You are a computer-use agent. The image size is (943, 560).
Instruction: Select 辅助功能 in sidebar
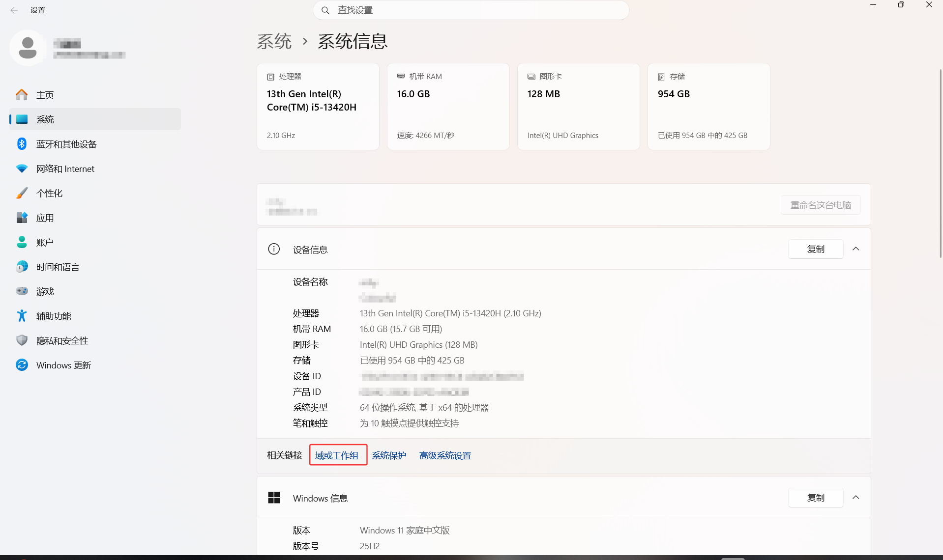(x=95, y=316)
